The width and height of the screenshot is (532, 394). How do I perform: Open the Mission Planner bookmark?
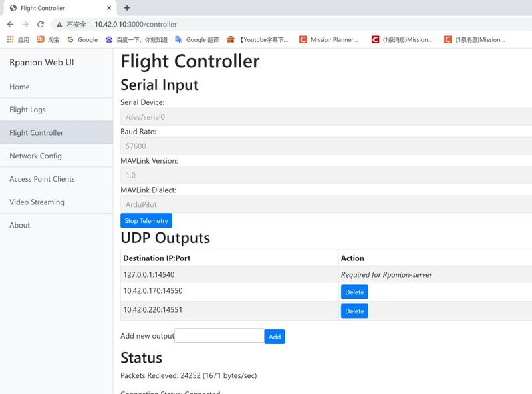329,40
